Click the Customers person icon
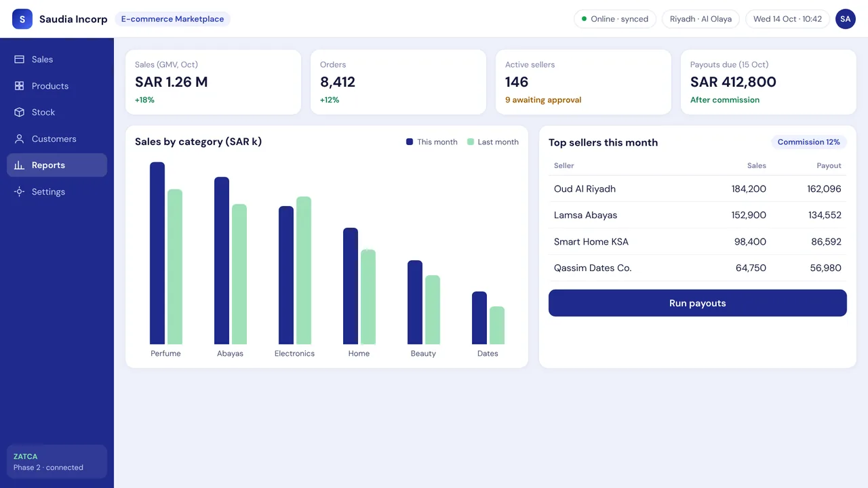Image resolution: width=868 pixels, height=488 pixels. [x=19, y=139]
